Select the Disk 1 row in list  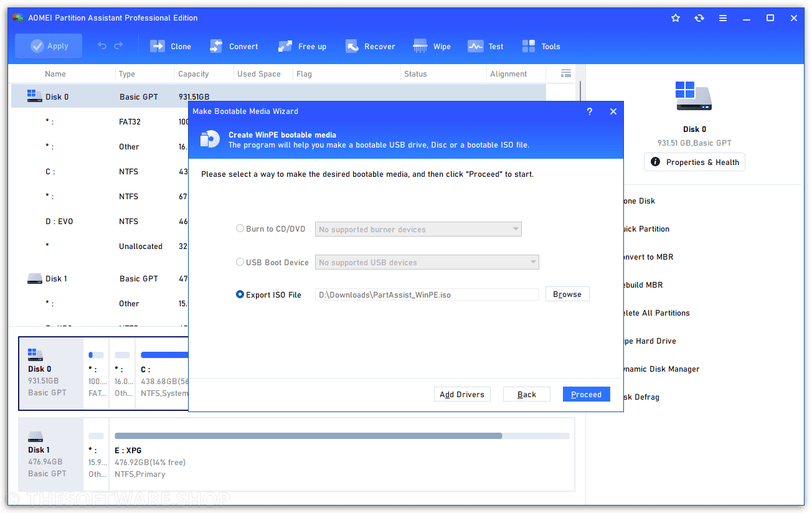(100, 278)
